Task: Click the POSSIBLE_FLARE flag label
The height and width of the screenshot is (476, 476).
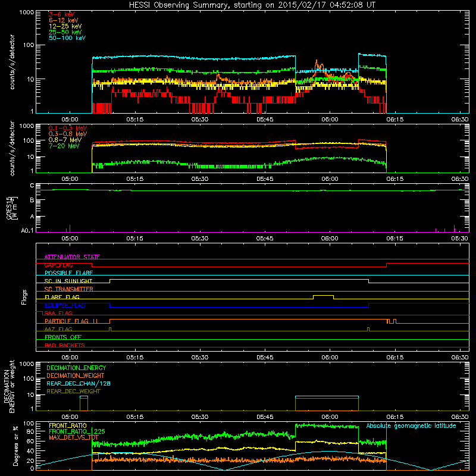Action: (68, 273)
